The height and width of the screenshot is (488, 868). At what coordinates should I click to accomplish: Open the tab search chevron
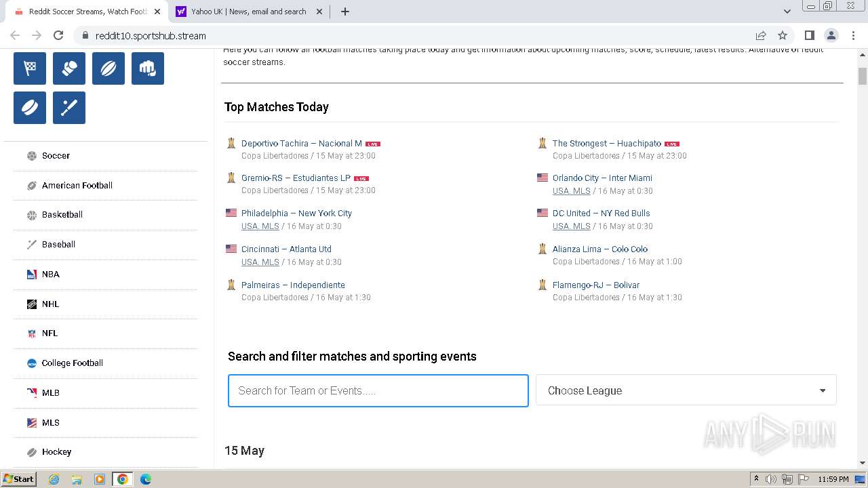pyautogui.click(x=787, y=12)
